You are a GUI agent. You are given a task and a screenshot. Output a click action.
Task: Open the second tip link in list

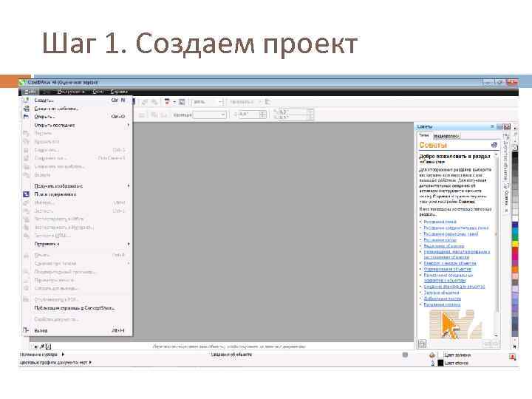click(456, 228)
